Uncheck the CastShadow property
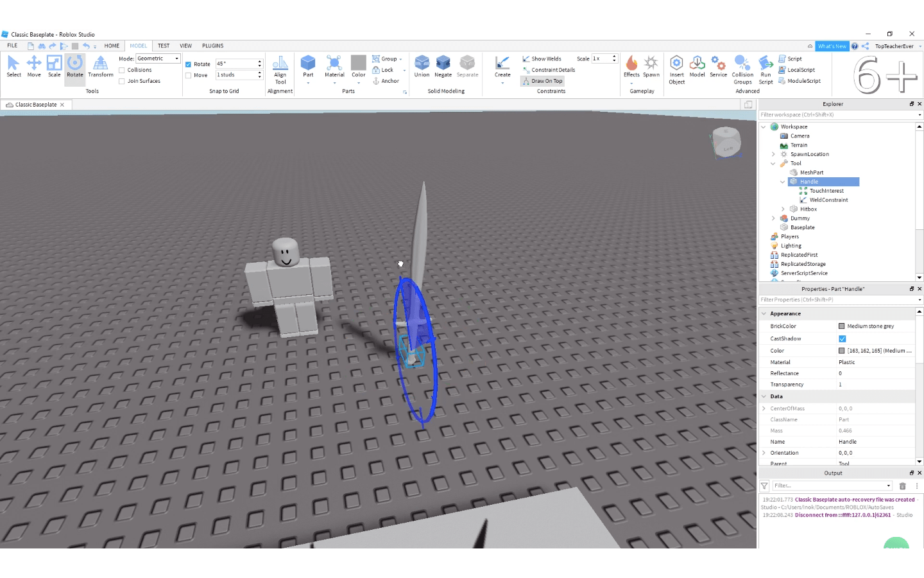The image size is (924, 578). point(842,338)
